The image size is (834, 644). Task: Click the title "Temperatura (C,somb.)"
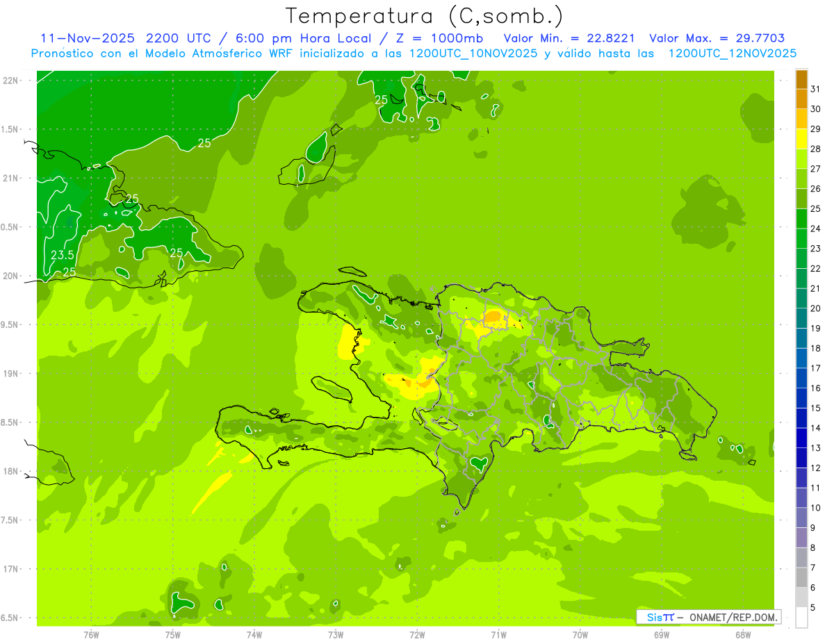click(x=424, y=16)
